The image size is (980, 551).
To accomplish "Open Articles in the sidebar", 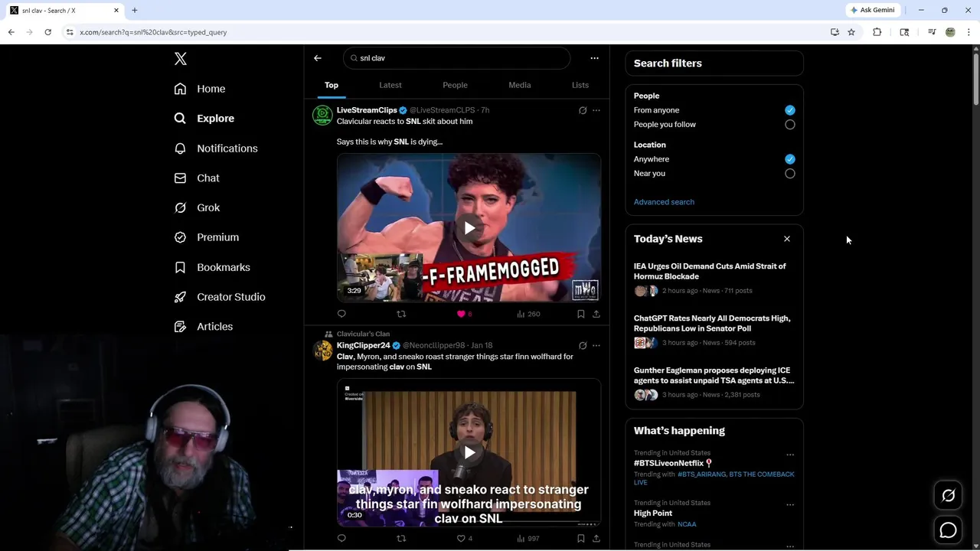I will point(204,327).
